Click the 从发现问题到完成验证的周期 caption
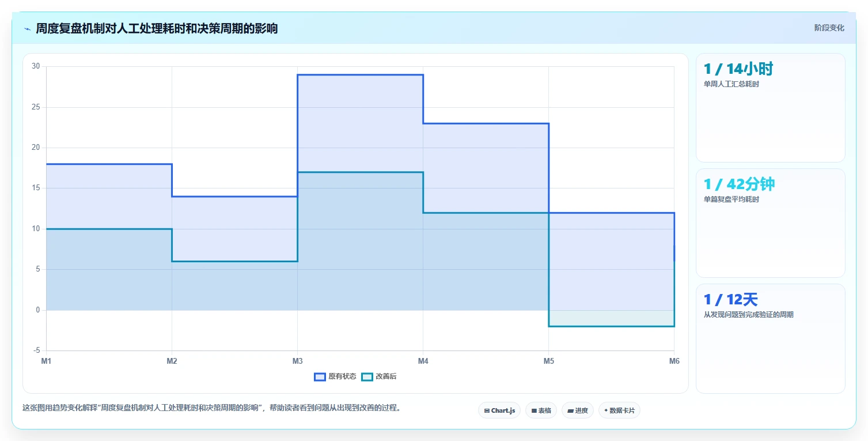This screenshot has width=868, height=441. (x=749, y=315)
